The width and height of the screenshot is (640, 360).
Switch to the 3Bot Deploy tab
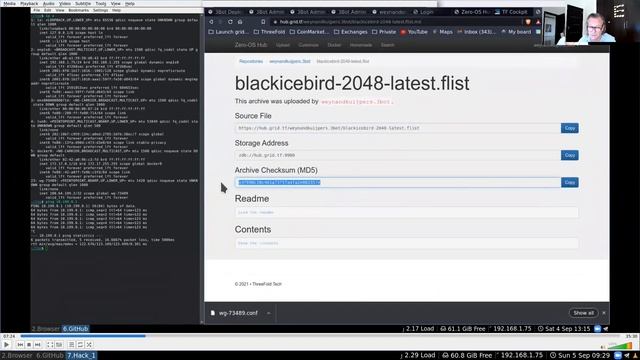224,12
